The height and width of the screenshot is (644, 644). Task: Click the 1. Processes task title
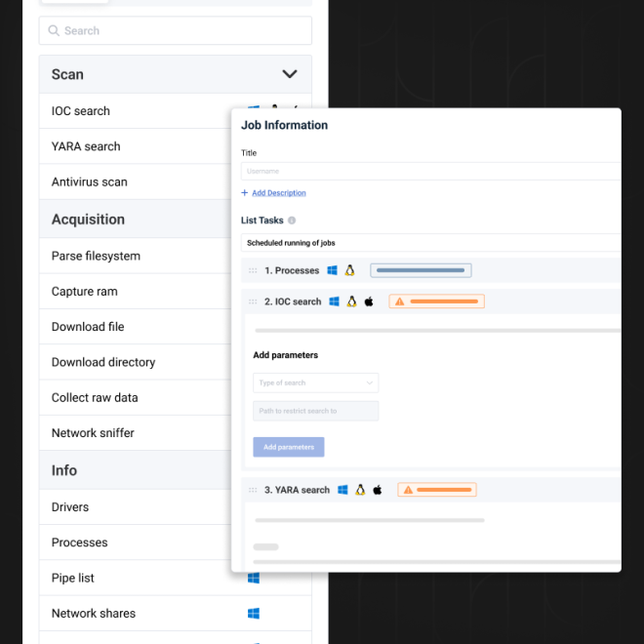coord(292,270)
